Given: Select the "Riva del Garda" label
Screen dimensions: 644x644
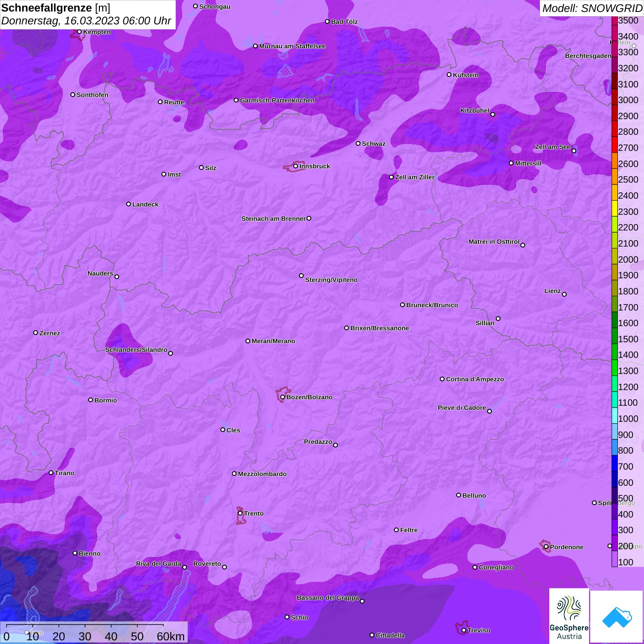Looking at the screenshot, I should 159,563.
